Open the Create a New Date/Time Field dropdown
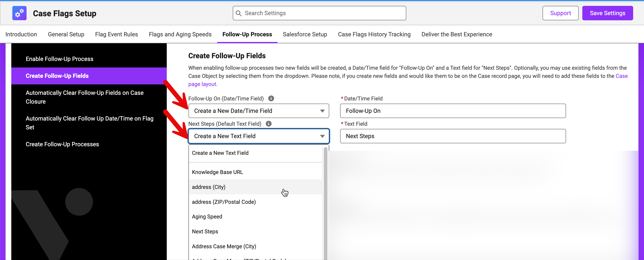The height and width of the screenshot is (260, 644). pyautogui.click(x=259, y=111)
